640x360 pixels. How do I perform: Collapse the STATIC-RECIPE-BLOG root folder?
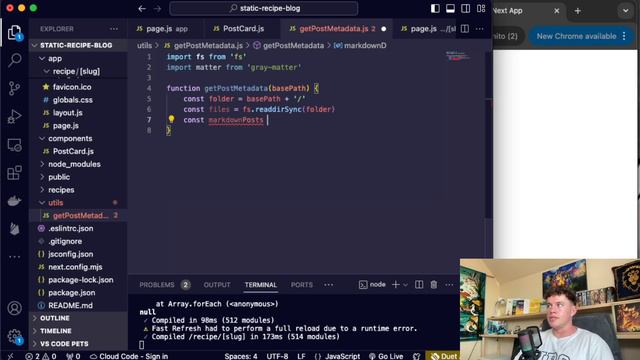click(78, 45)
